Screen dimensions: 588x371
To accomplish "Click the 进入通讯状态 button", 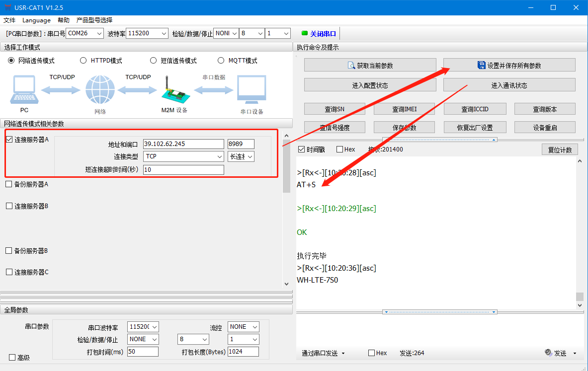I will [509, 85].
